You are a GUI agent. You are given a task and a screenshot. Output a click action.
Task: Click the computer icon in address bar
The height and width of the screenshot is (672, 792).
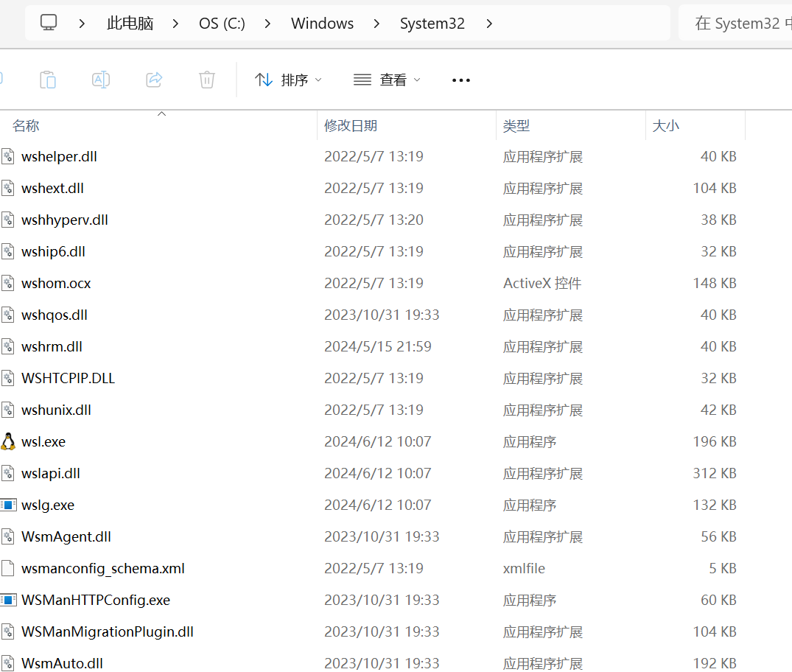click(x=49, y=23)
